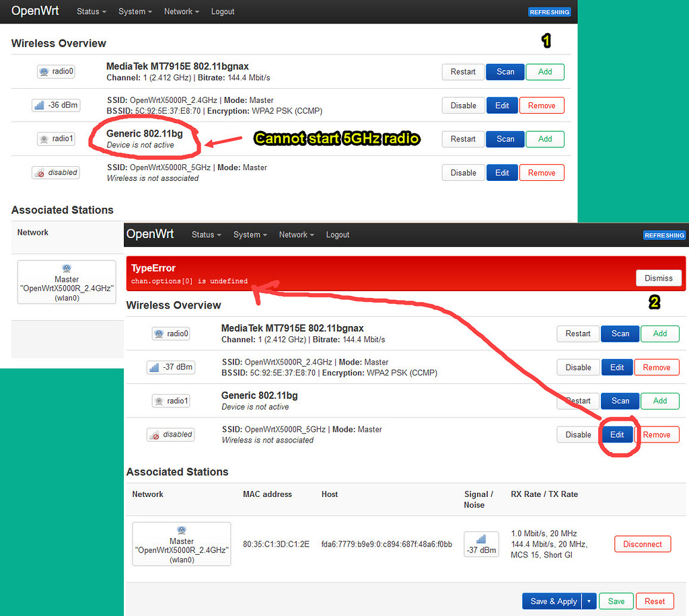Select the radio1 device icon

click(x=56, y=139)
